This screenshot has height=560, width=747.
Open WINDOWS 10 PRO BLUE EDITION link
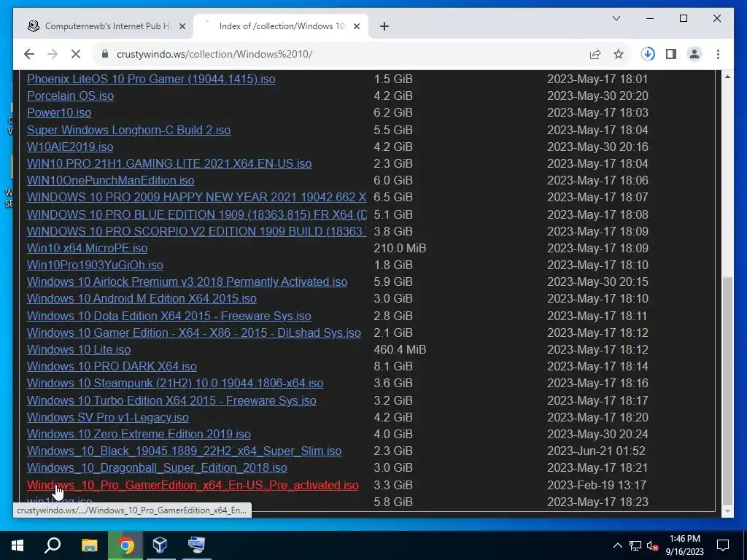point(197,215)
